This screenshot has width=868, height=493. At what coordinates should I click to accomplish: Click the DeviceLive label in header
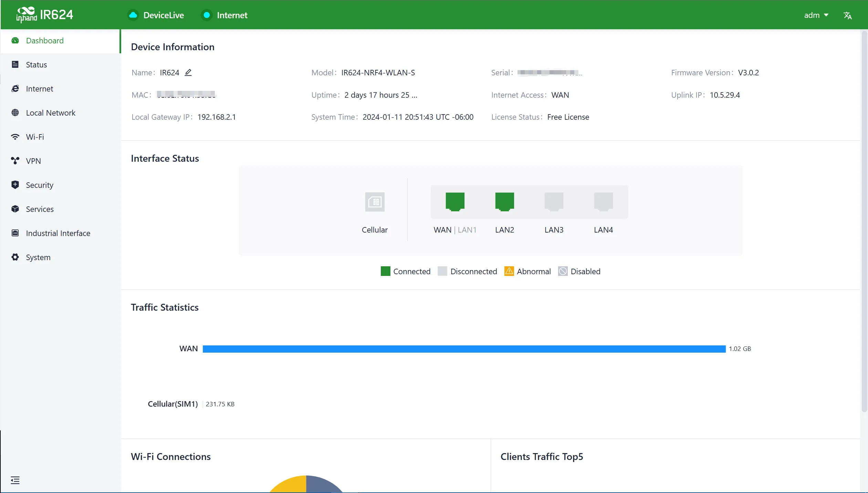pyautogui.click(x=164, y=15)
